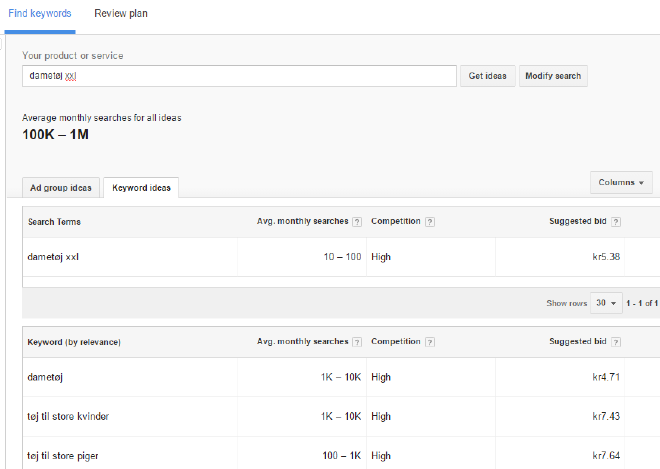Select the tøj til store piger keyword
This screenshot has height=469, width=660.
click(62, 456)
